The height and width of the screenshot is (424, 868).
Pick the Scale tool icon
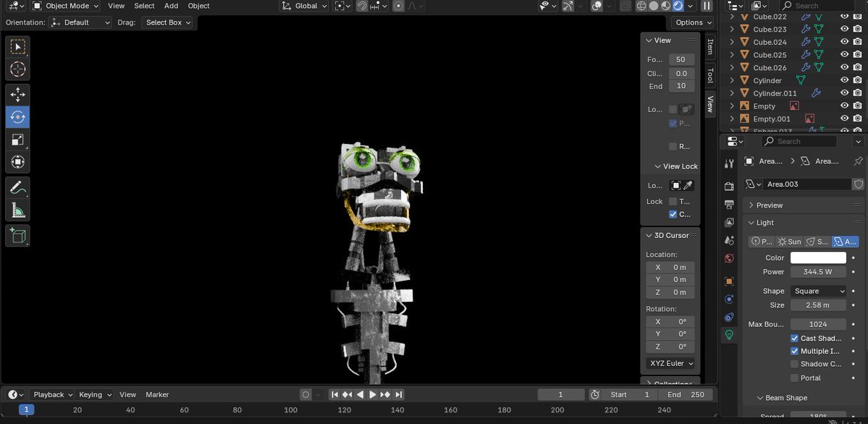pos(17,140)
